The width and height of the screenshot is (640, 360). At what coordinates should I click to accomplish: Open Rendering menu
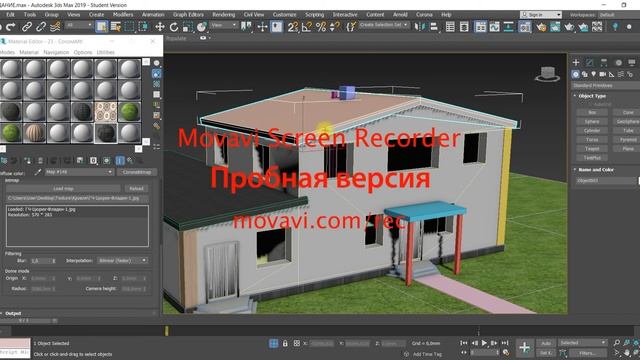tap(223, 15)
